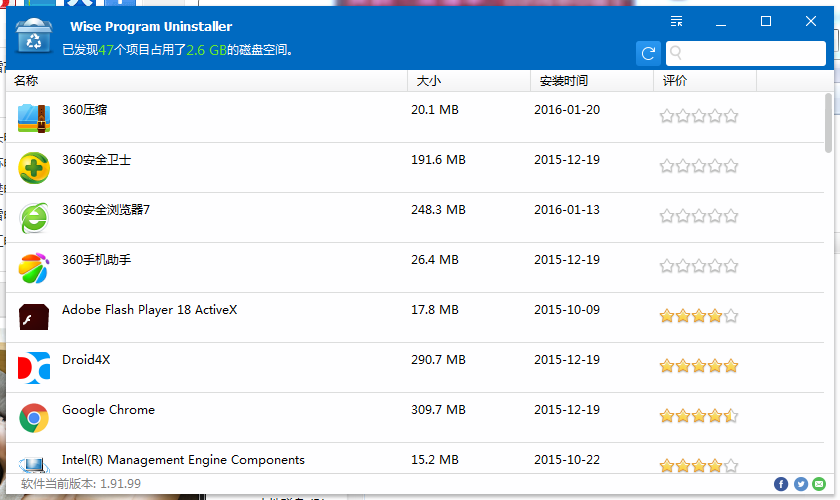Select the Google Chrome program icon
Screen dimensions: 840x500
[x=34, y=418]
